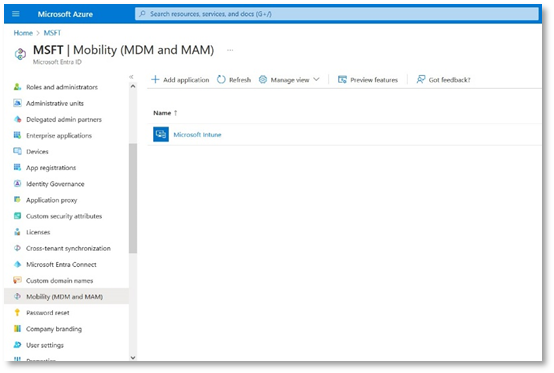Click the Add application plus icon
The height and width of the screenshot is (373, 554).
click(x=155, y=79)
